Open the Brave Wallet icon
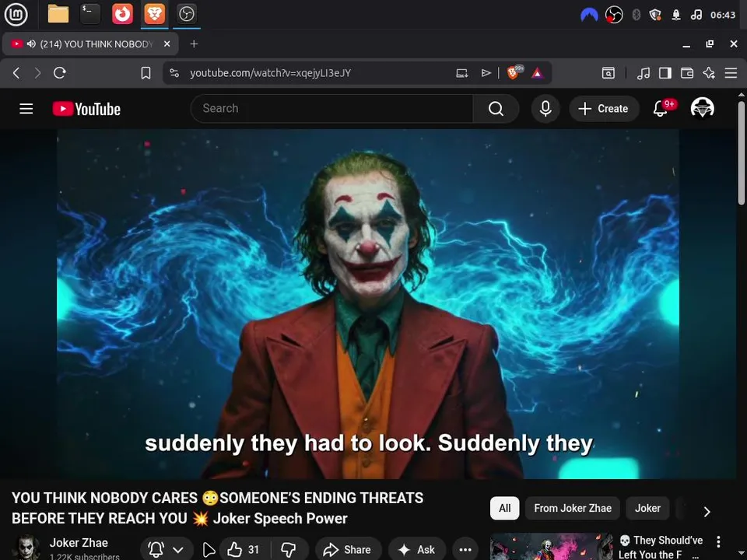Image resolution: width=747 pixels, height=560 pixels. (x=687, y=73)
